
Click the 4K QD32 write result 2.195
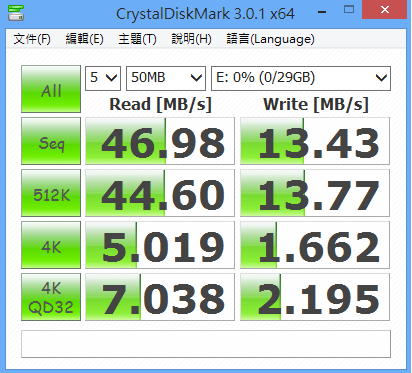[315, 297]
